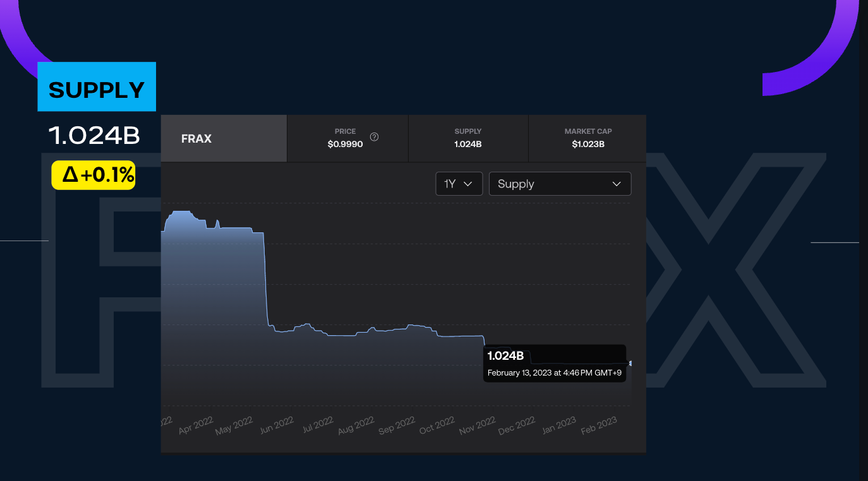Click the chevron in the Supply selector
Image resolution: width=868 pixels, height=481 pixels.
pos(617,184)
